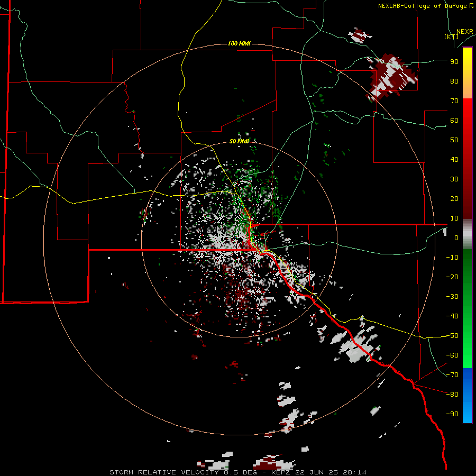The width and height of the screenshot is (476, 476).
Task: Click the NEXR label above the color bar
Action: tap(465, 32)
